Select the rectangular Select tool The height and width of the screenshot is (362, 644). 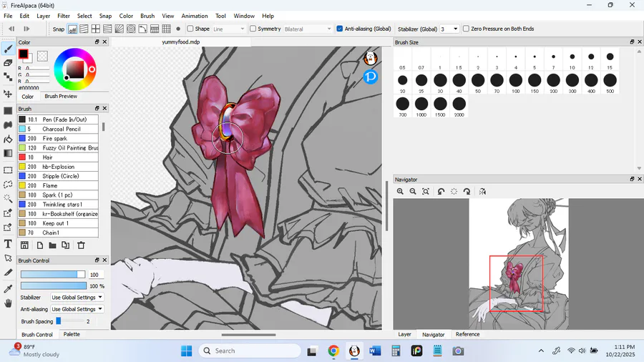click(x=8, y=170)
